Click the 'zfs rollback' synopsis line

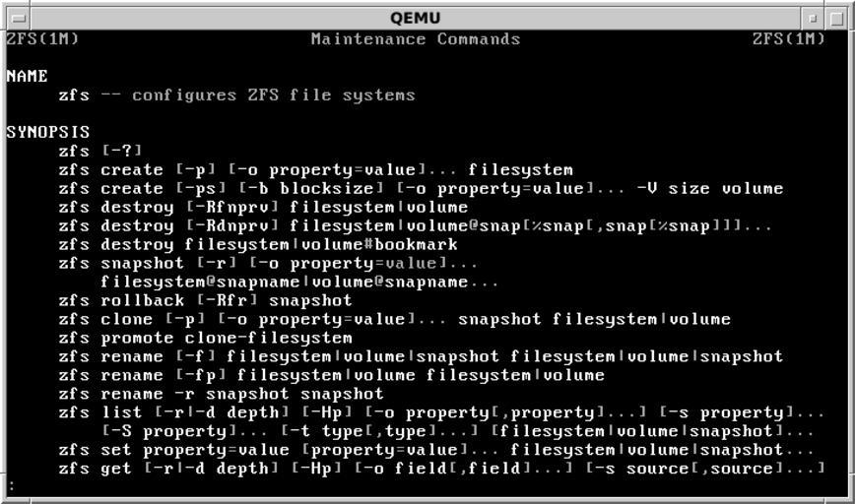[205, 300]
